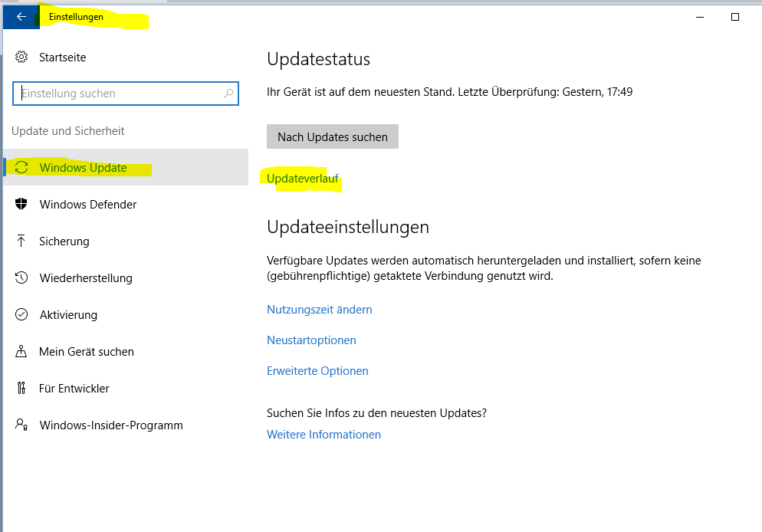Click the Für Entwickler tools icon
Image resolution: width=762 pixels, height=532 pixels.
21,388
